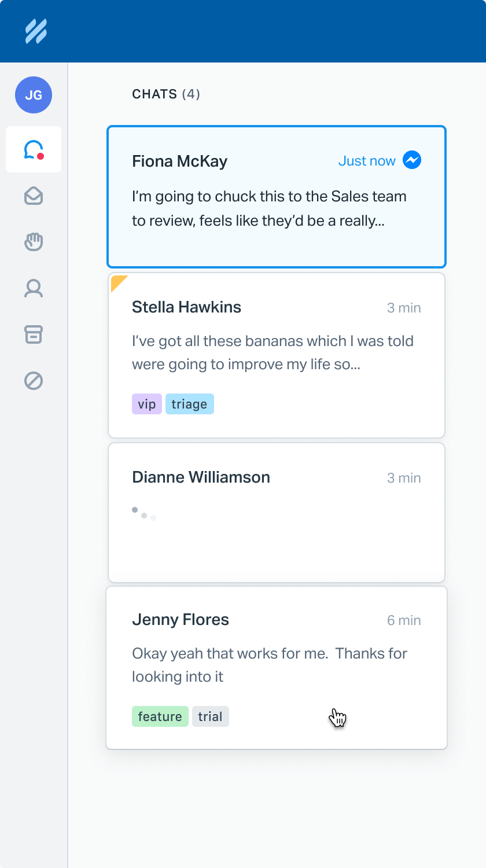Open the JG profile avatar
This screenshot has width=486, height=868.
pyautogui.click(x=33, y=95)
